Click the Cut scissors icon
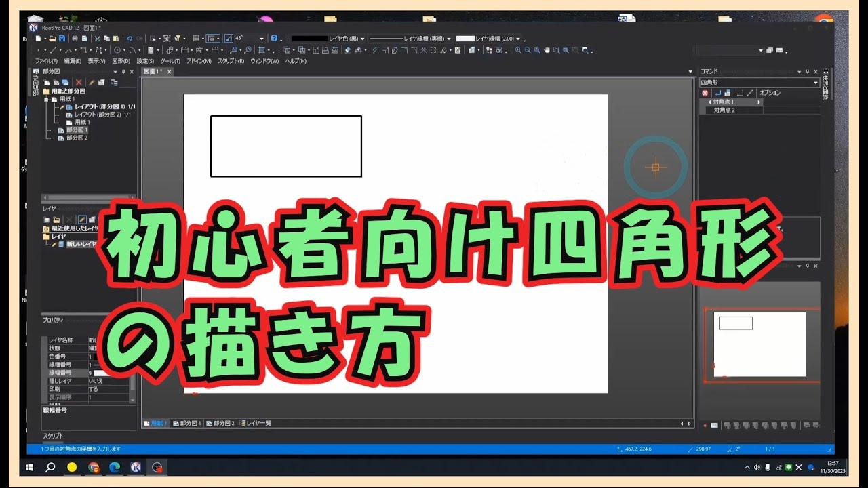Image resolution: width=868 pixels, height=488 pixels. (98, 39)
